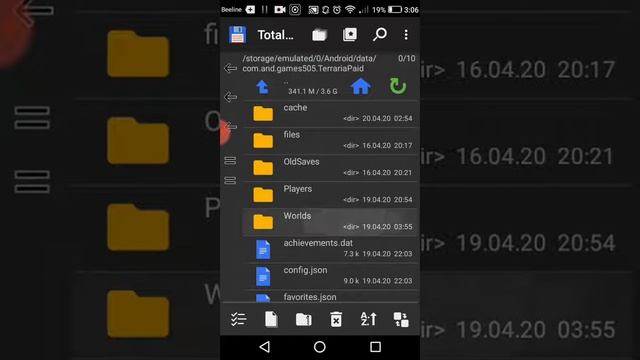Tap the yellow folder icon for cache
The image size is (640, 360).
(263, 113)
